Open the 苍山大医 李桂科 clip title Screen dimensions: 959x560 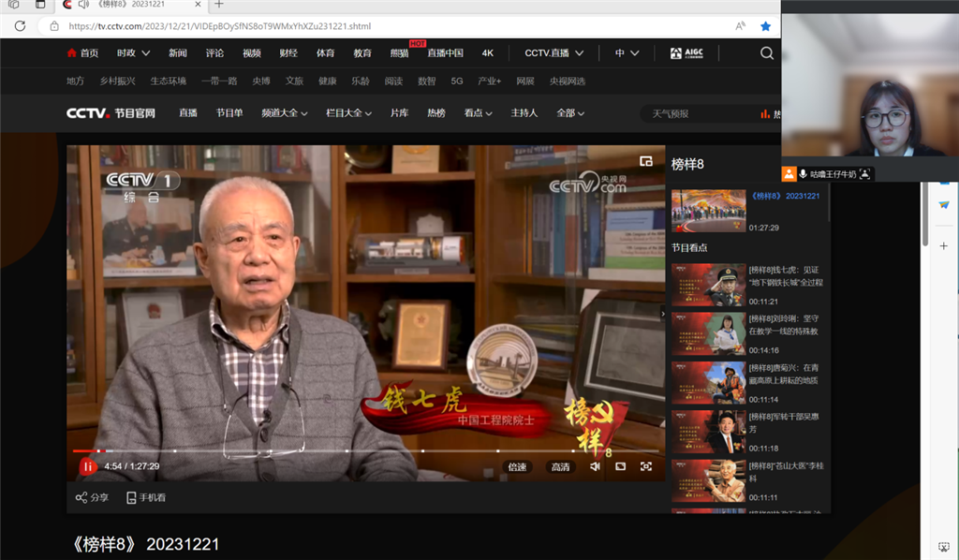coord(786,472)
